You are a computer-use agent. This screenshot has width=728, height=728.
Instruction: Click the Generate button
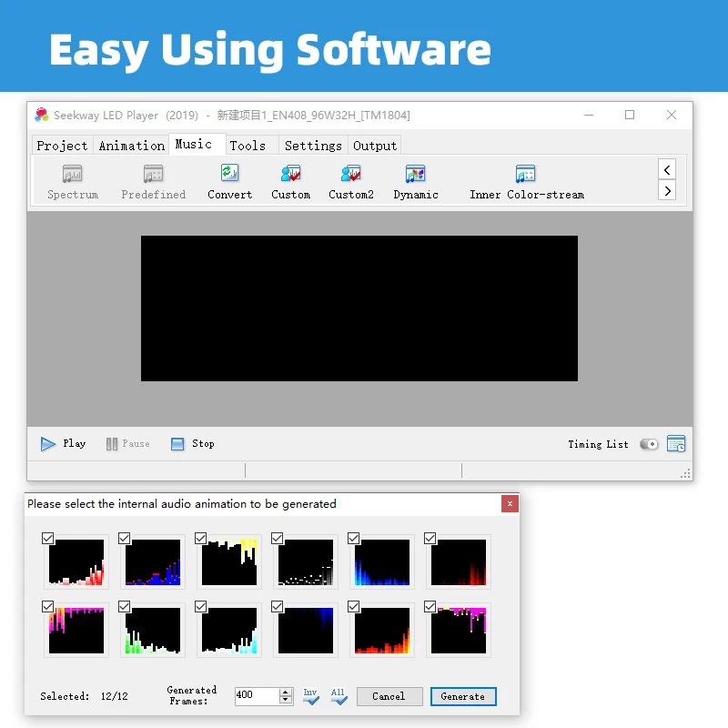click(x=463, y=696)
